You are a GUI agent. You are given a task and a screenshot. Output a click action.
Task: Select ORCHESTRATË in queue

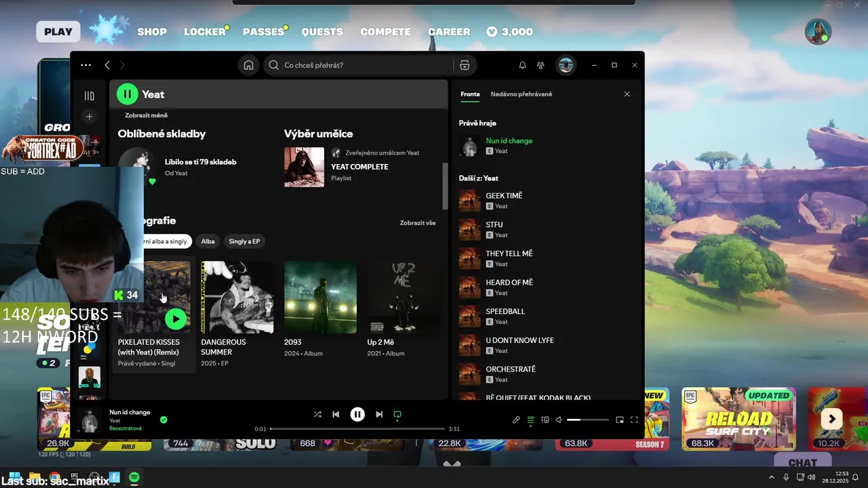point(511,369)
